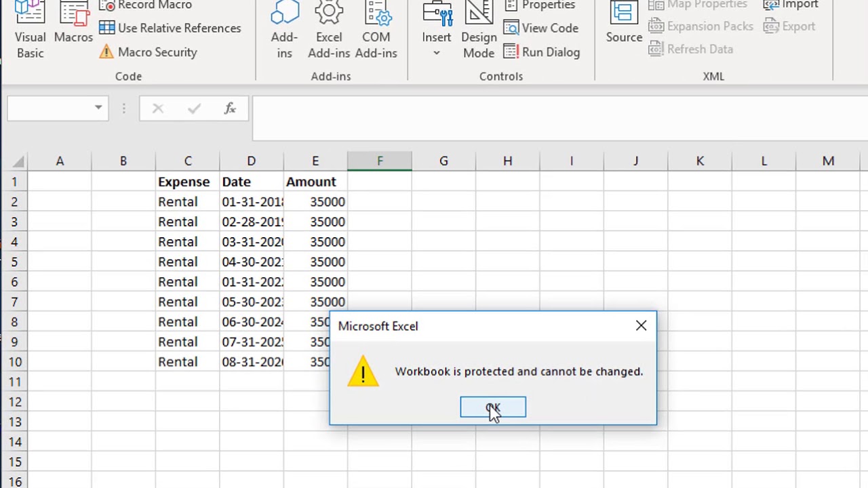Click Macro Security warning icon

click(x=106, y=52)
